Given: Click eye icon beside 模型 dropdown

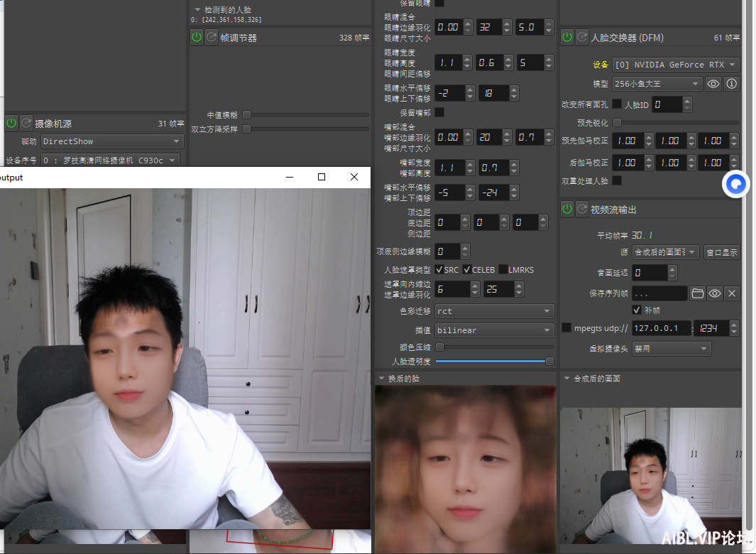Looking at the screenshot, I should pyautogui.click(x=713, y=84).
